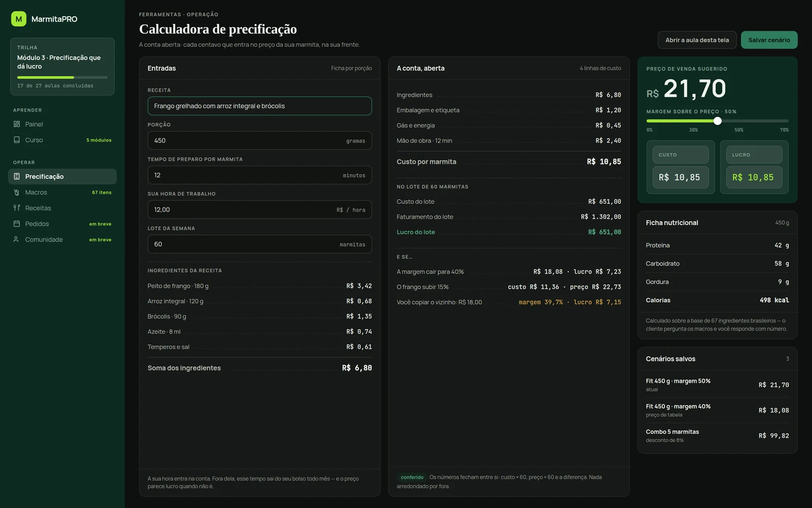The image size is (812, 508).
Task: Click the Receitas utensils icon
Action: [17, 208]
